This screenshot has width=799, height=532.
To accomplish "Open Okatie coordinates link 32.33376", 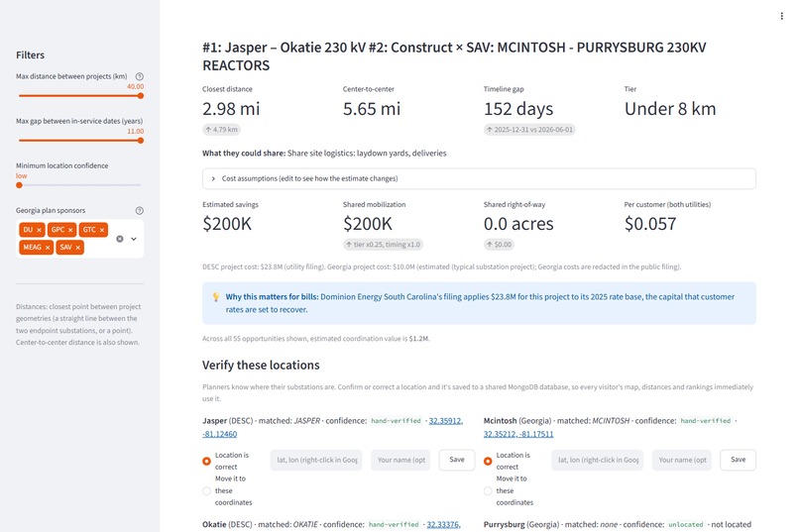I will [x=443, y=524].
